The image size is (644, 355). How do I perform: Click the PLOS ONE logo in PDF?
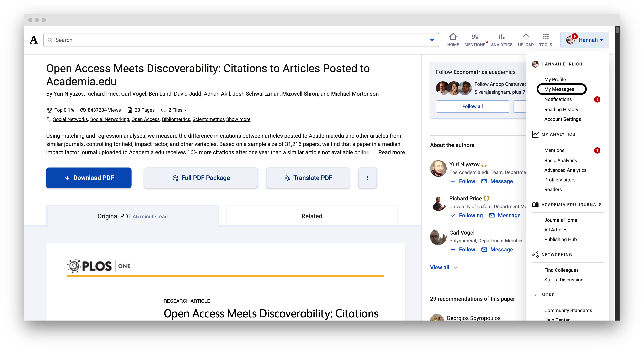click(99, 266)
